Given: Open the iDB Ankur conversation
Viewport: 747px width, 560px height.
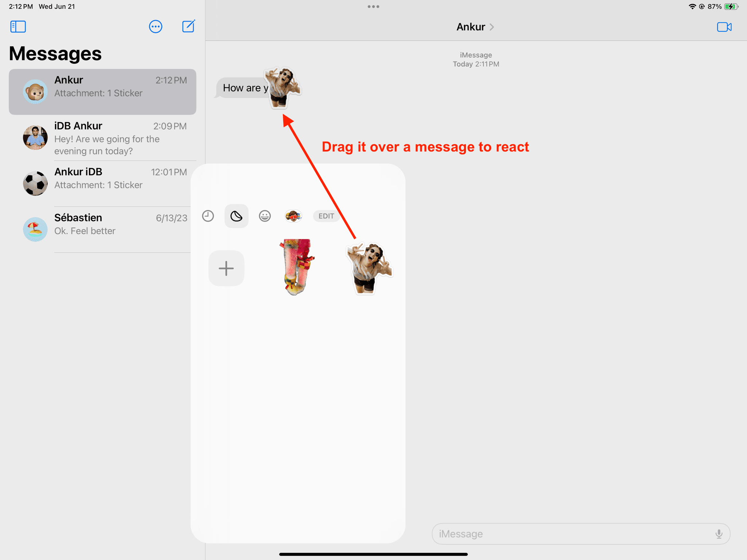Looking at the screenshot, I should point(102,138).
